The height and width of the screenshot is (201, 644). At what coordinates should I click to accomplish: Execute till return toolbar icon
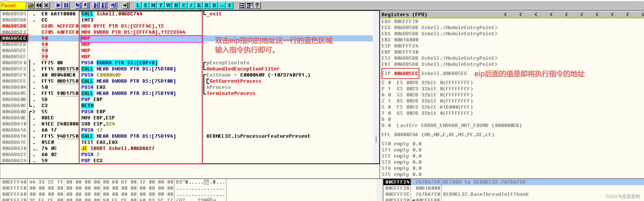pyautogui.click(x=114, y=5)
